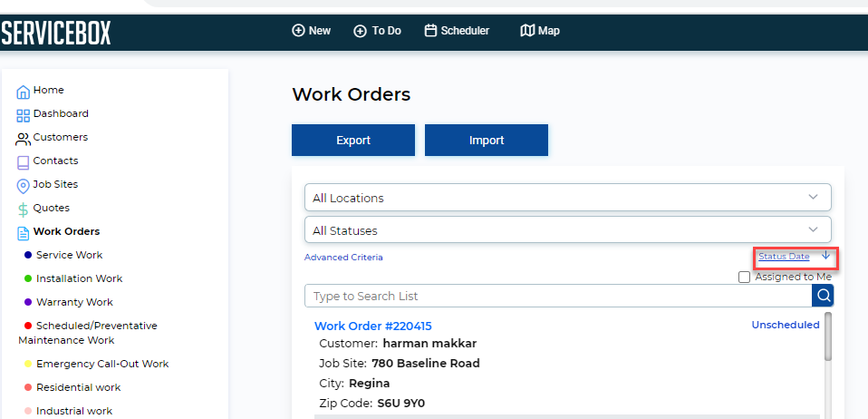The image size is (868, 419).
Task: Go to Home in the sidebar
Action: [49, 90]
